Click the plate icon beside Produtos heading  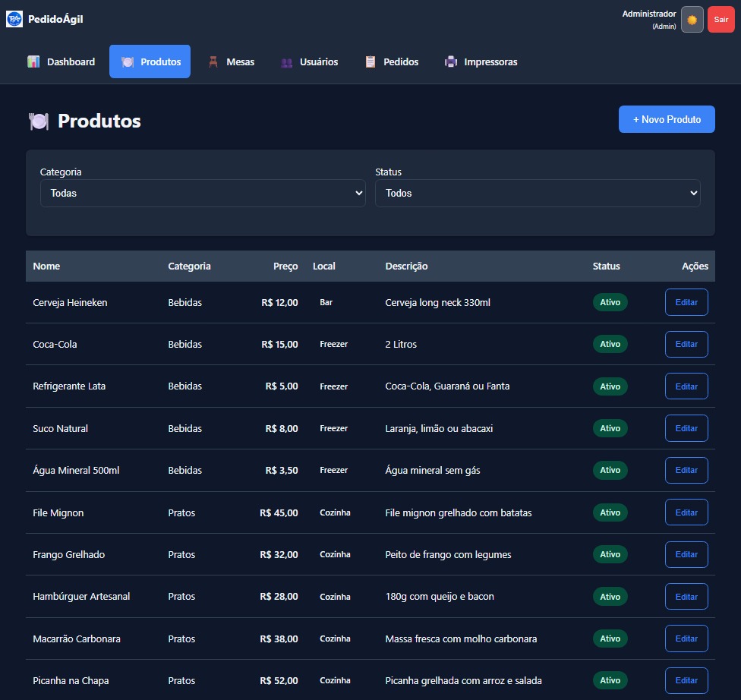(x=39, y=121)
